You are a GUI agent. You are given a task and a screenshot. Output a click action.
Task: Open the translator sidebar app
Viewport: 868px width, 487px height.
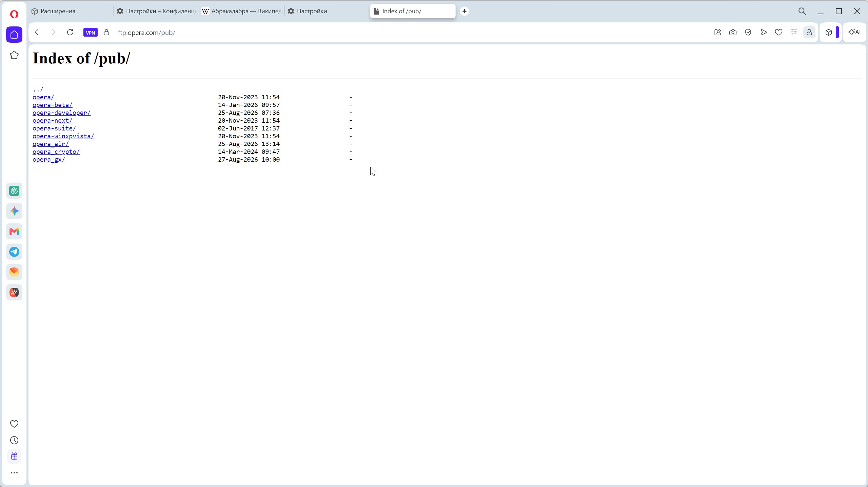[14, 292]
